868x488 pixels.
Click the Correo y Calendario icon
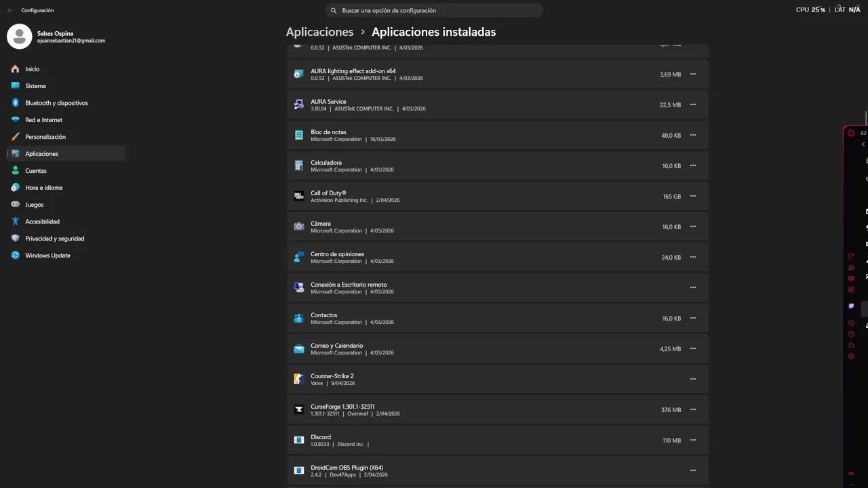point(298,349)
